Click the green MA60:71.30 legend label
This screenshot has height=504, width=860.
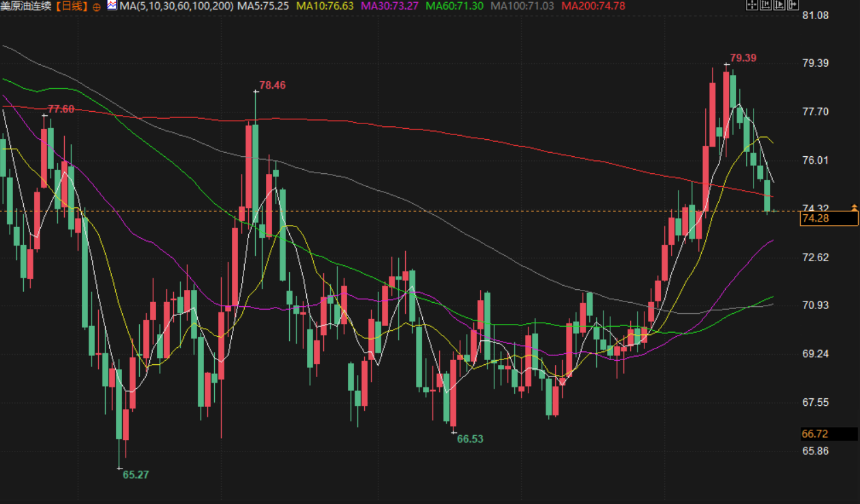[455, 6]
